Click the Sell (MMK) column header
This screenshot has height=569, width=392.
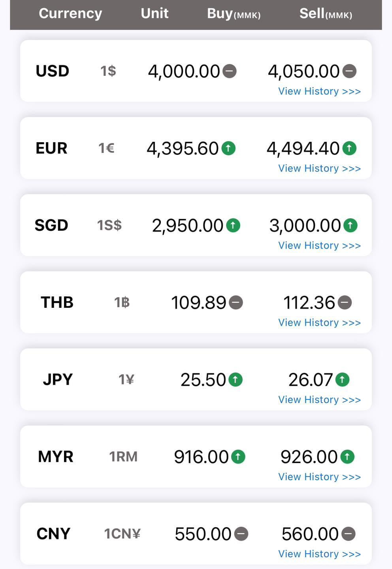(326, 14)
